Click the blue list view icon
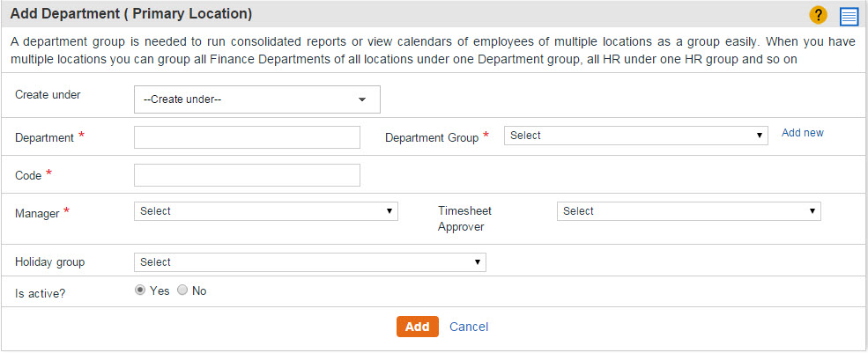868x353 pixels. tap(848, 16)
